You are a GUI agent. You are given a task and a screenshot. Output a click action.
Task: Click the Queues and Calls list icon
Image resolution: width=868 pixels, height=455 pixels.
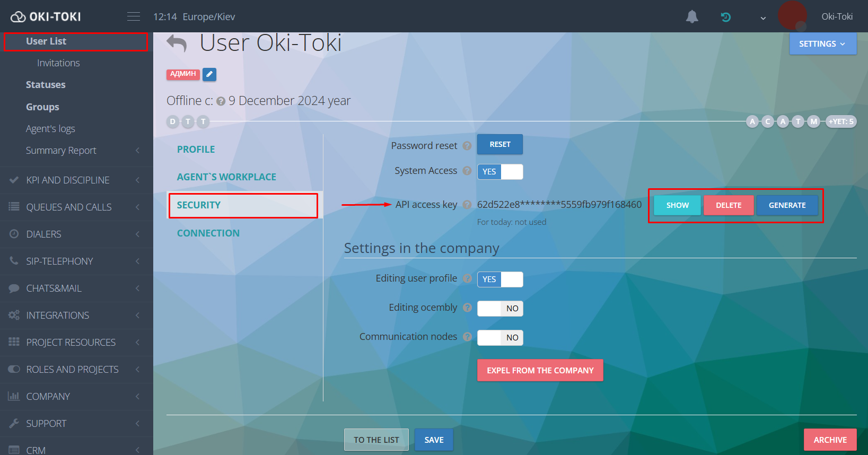pyautogui.click(x=14, y=207)
